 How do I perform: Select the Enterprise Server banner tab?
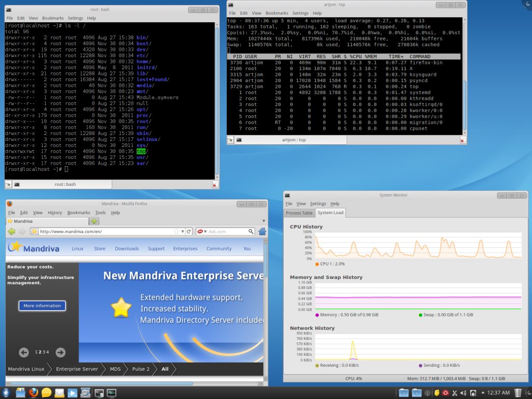click(77, 369)
